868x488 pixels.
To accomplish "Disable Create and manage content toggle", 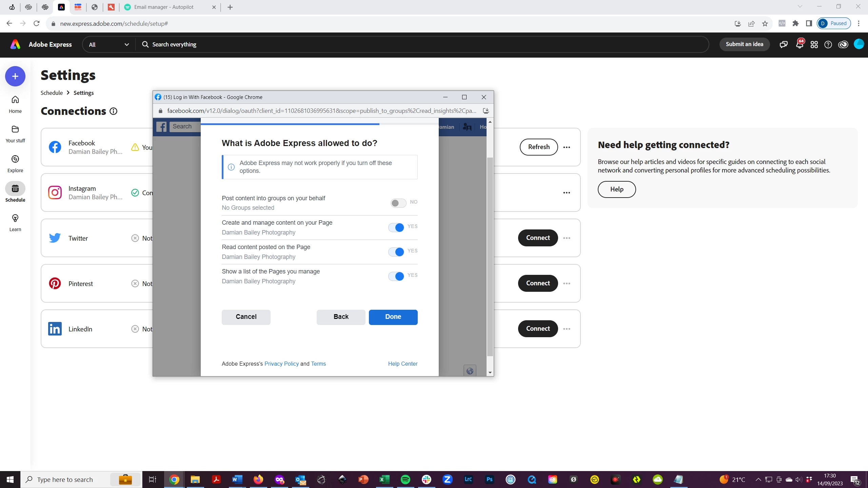I will 396,227.
